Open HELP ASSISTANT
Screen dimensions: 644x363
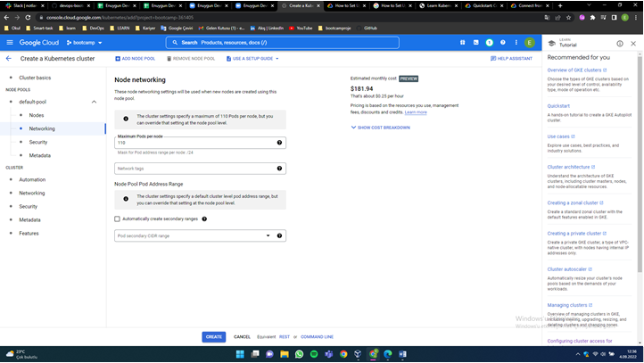(511, 59)
